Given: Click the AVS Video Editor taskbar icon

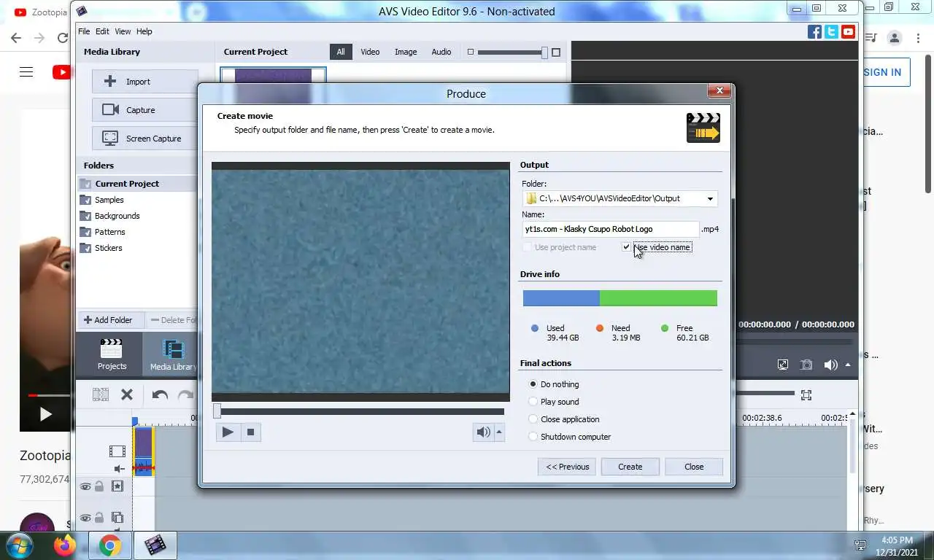Looking at the screenshot, I should (x=155, y=545).
